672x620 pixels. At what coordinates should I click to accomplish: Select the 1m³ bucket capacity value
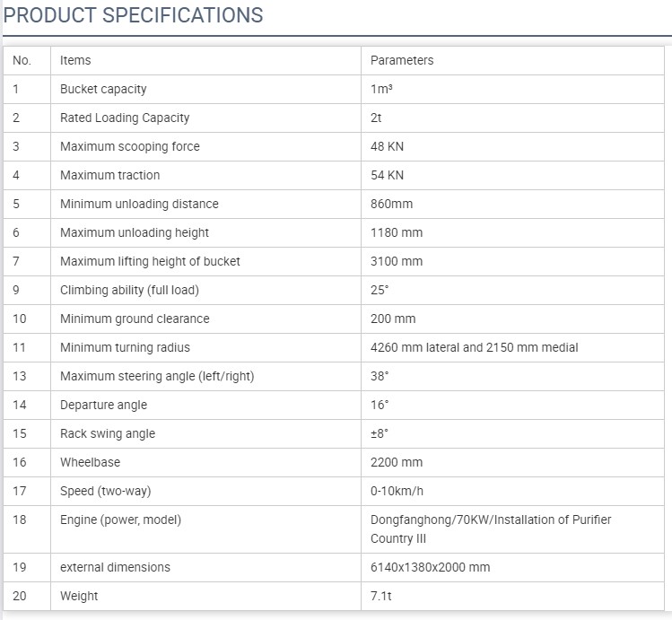[381, 89]
